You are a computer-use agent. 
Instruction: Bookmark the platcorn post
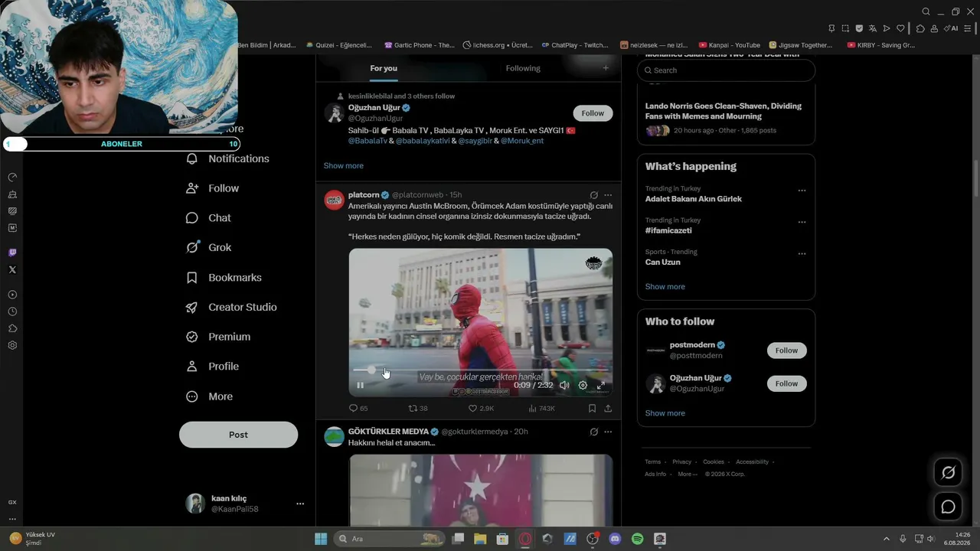point(592,409)
